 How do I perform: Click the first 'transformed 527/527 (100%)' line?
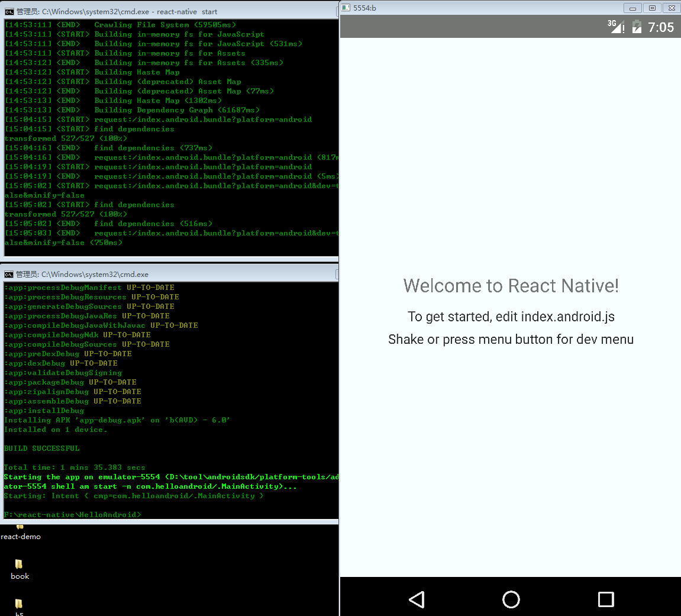click(x=66, y=138)
